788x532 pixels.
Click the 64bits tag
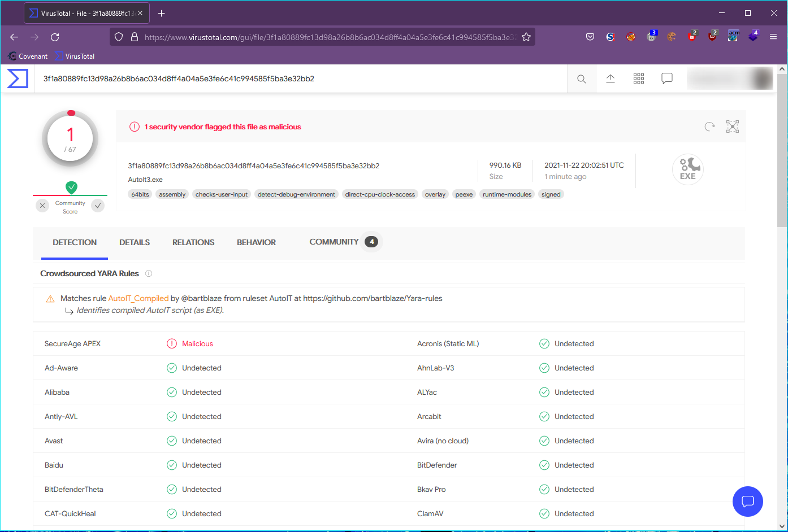[140, 194]
